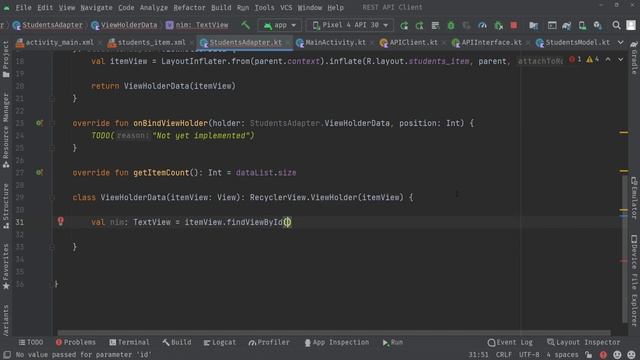Open line separator CRLF selector
The width and height of the screenshot is (640, 360).
503,355
